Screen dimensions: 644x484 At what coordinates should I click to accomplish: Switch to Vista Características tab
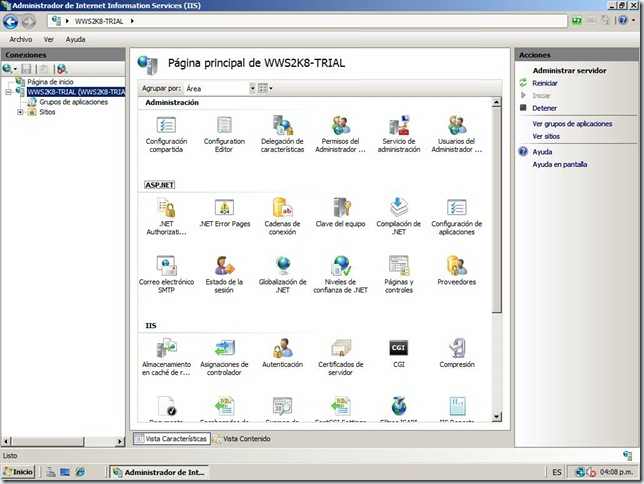point(172,439)
